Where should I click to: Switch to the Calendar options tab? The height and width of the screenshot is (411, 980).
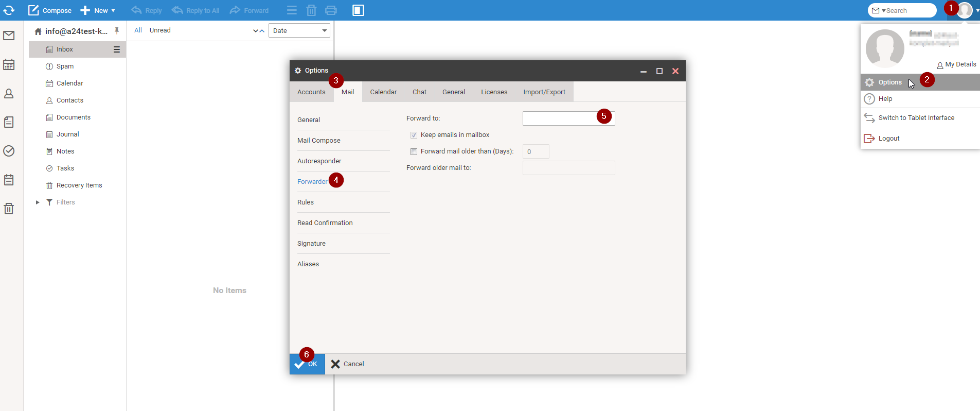pyautogui.click(x=383, y=92)
